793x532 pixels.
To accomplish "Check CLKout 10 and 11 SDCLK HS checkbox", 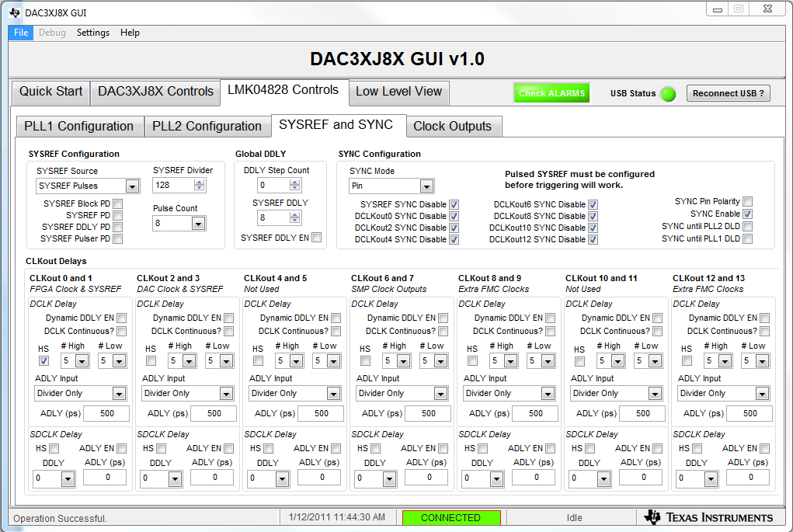I will (590, 449).
